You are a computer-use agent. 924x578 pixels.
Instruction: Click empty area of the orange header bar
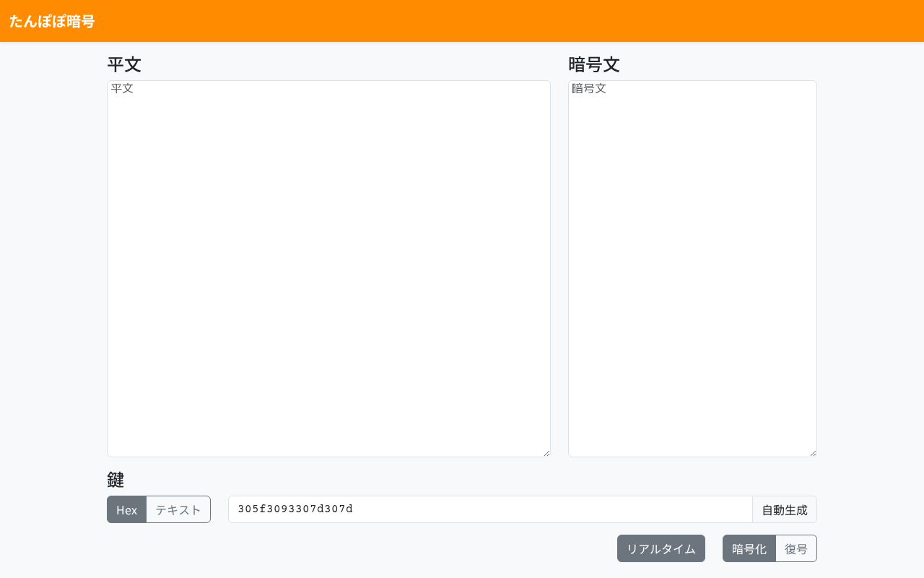[505, 21]
